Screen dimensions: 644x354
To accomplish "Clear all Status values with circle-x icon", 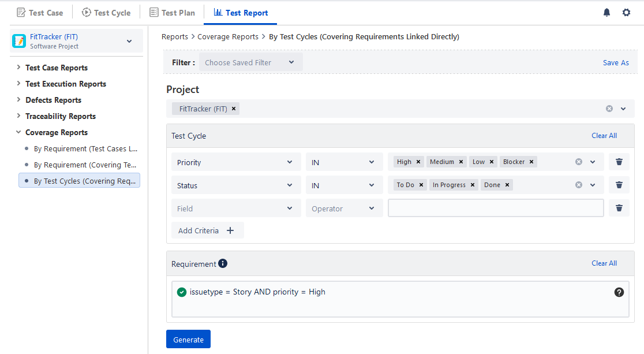I will [x=579, y=185].
